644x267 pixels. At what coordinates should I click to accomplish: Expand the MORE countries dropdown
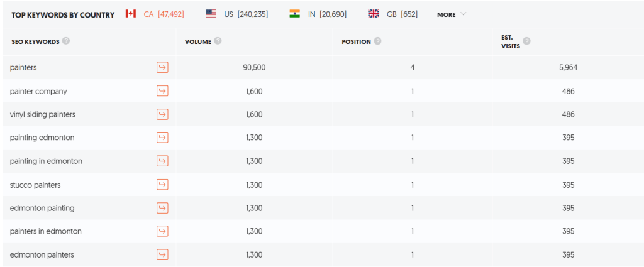tap(452, 14)
